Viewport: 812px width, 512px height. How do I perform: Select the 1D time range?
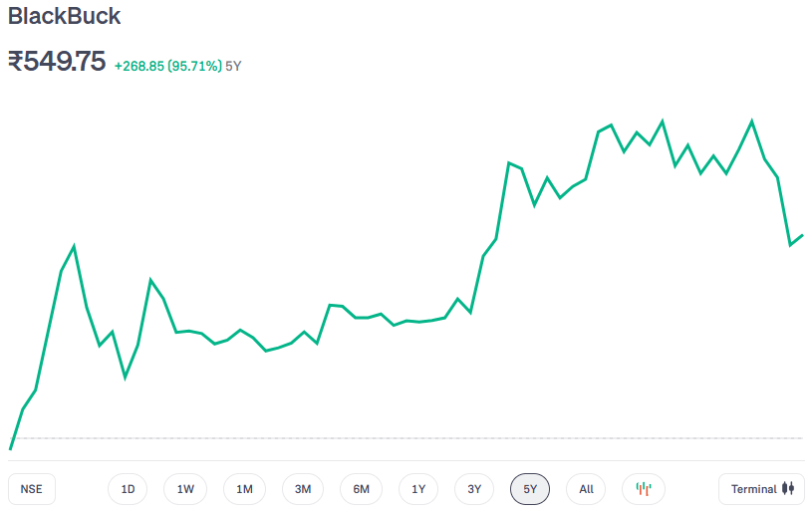(128, 489)
